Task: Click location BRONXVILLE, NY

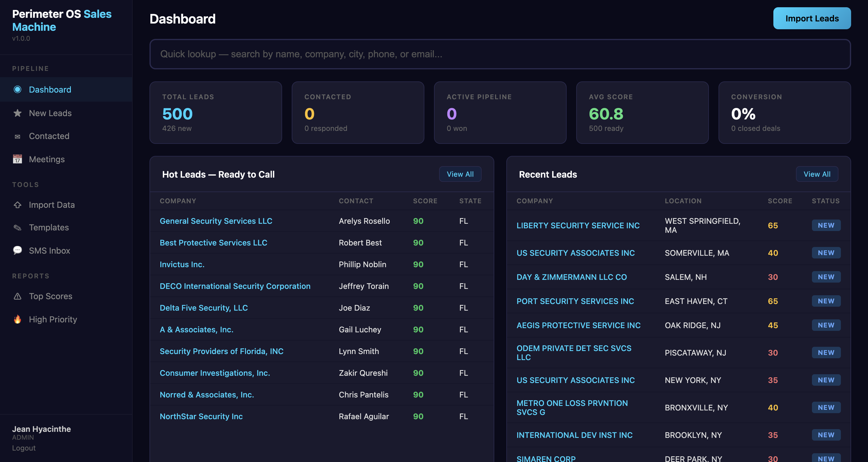Action: tap(696, 407)
